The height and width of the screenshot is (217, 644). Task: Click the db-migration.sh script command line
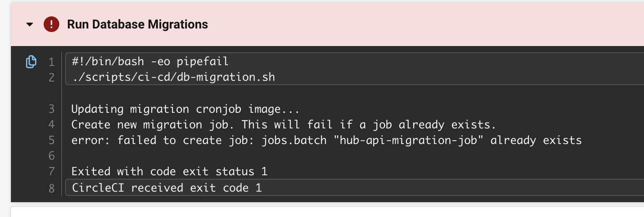(173, 77)
